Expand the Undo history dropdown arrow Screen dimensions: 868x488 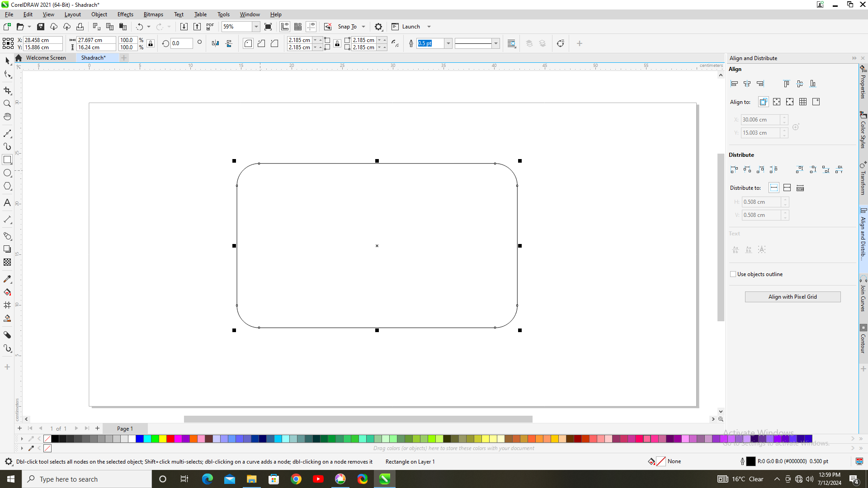click(x=149, y=27)
